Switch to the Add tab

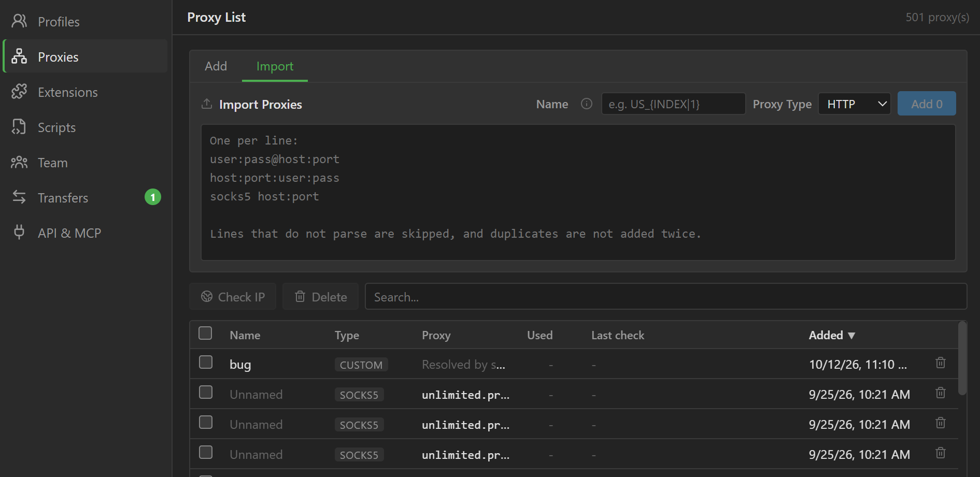(216, 66)
